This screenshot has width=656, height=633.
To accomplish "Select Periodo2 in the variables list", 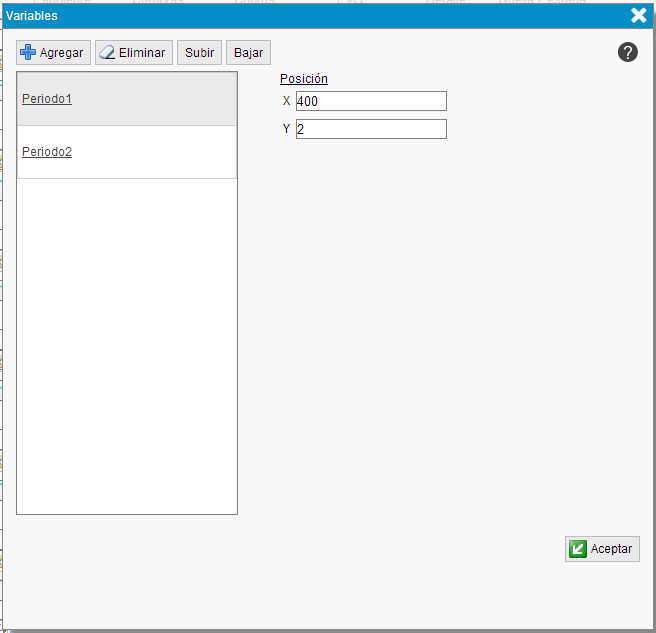I will (x=47, y=152).
